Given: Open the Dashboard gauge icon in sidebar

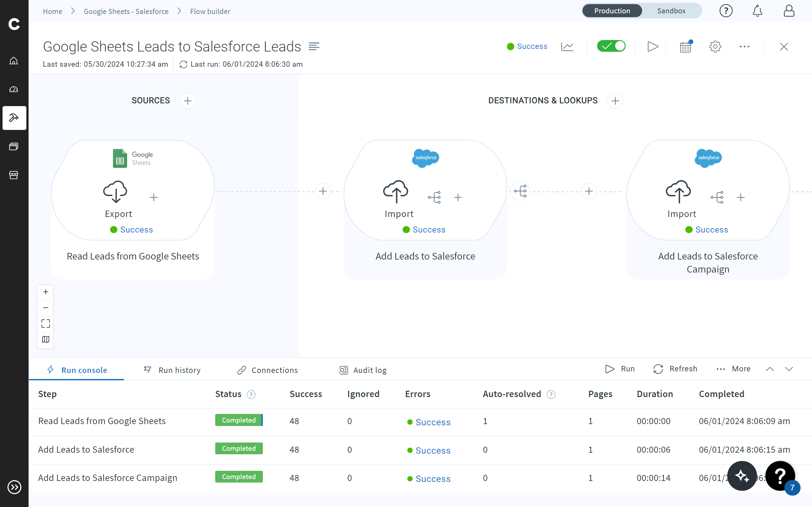Looking at the screenshot, I should [x=14, y=89].
